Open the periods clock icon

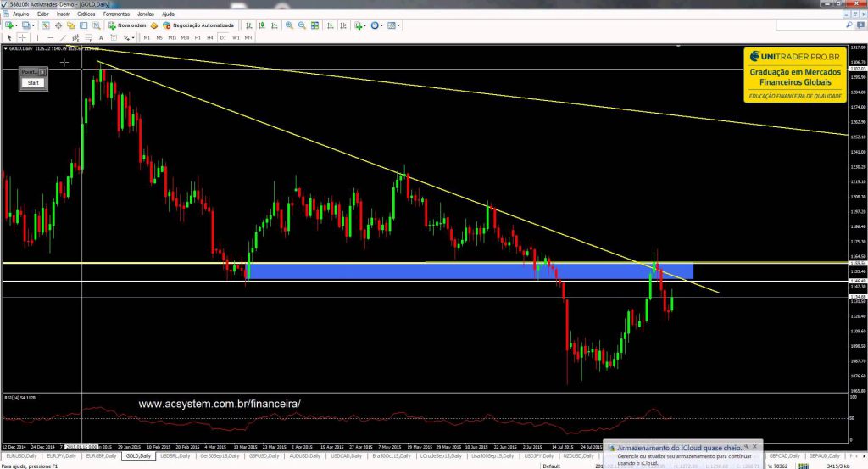click(x=375, y=25)
